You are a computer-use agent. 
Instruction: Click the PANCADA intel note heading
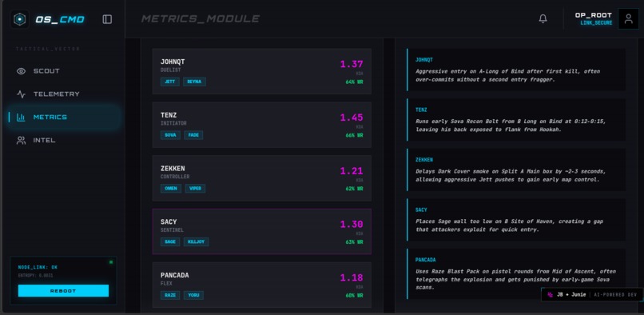(x=425, y=261)
